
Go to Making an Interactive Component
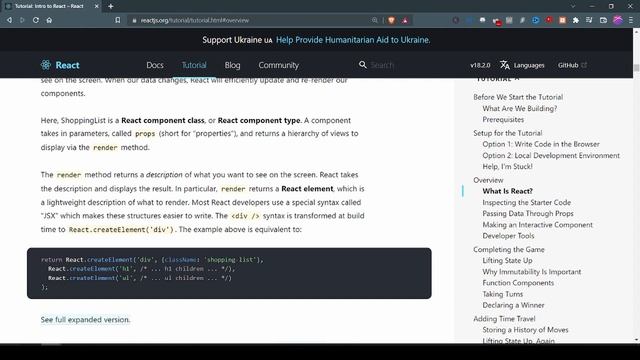pos(538,225)
